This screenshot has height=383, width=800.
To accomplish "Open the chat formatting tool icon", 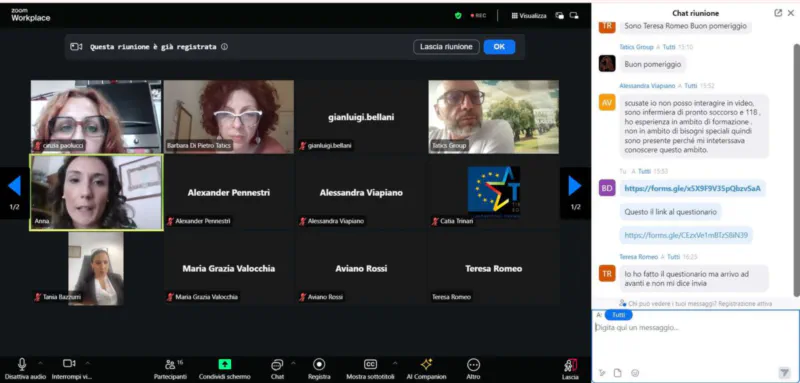I will pos(603,373).
